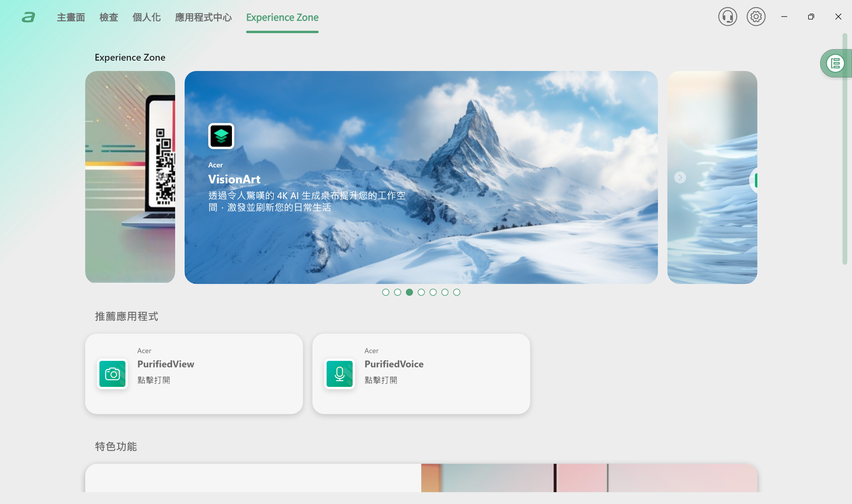Restore the window with the restore icon
The width and height of the screenshot is (852, 504).
pyautogui.click(x=811, y=17)
